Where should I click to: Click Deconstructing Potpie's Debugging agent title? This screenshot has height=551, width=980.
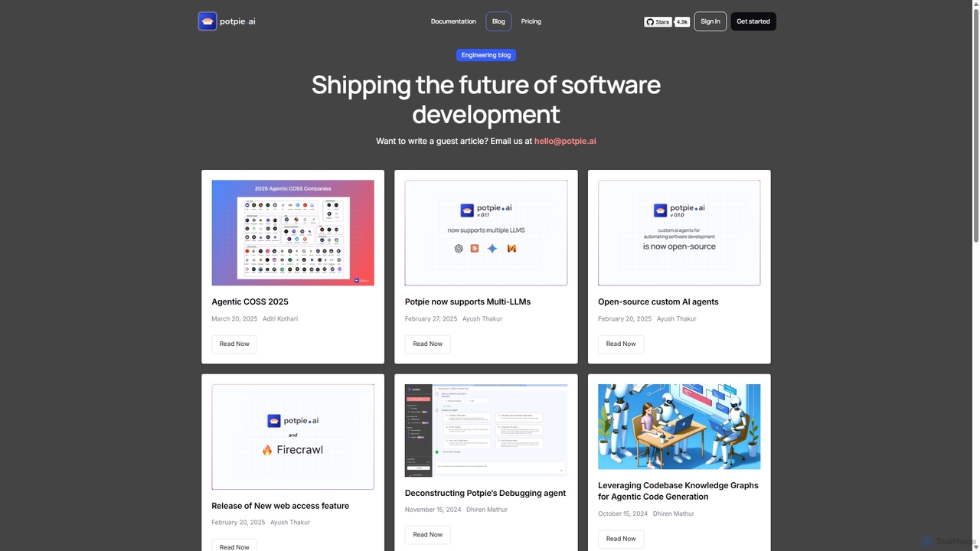click(x=485, y=493)
